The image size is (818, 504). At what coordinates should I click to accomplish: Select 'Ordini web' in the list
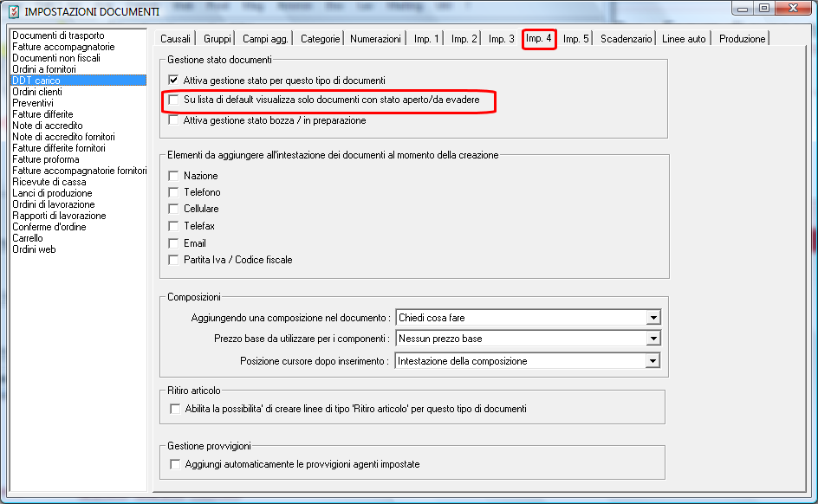pos(78,249)
